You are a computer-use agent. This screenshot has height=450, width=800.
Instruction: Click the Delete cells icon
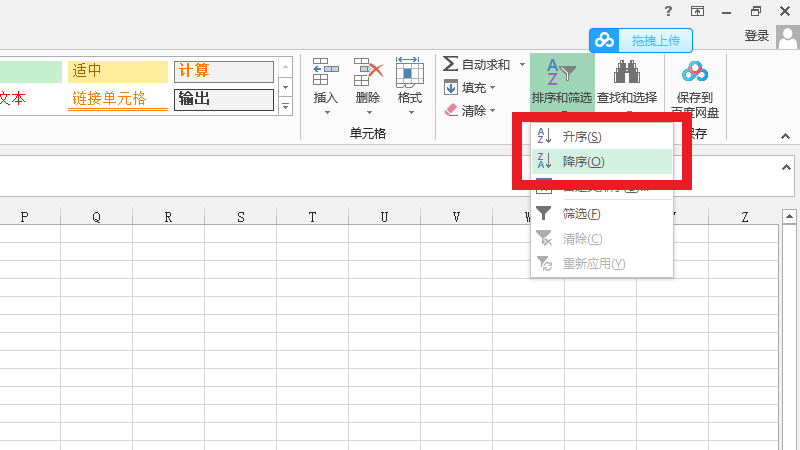(368, 73)
